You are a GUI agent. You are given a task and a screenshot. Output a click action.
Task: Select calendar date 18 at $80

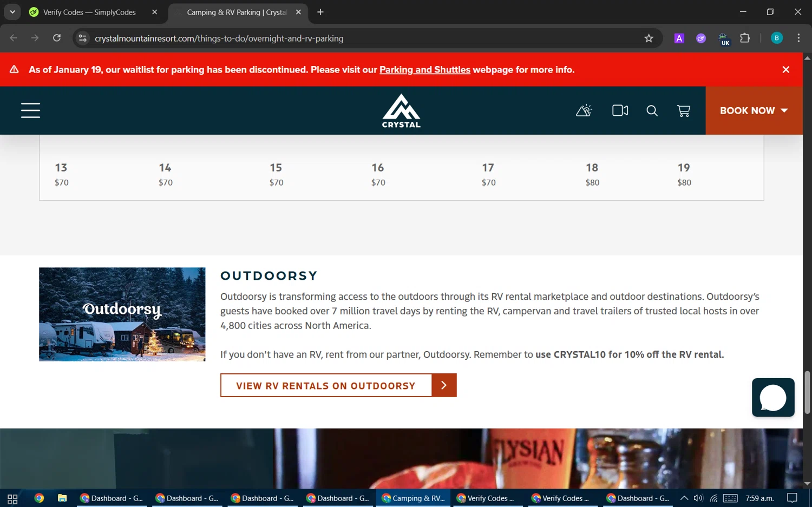coord(592,174)
